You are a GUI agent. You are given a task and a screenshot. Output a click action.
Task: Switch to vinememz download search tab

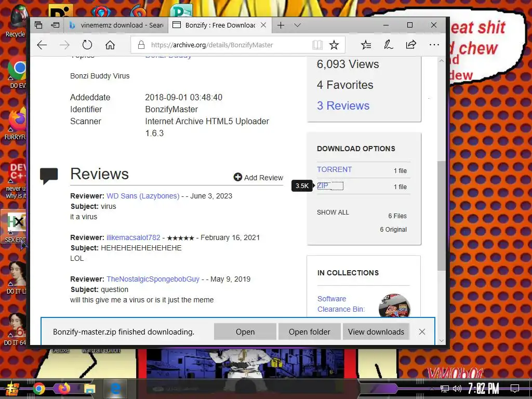[x=116, y=25]
